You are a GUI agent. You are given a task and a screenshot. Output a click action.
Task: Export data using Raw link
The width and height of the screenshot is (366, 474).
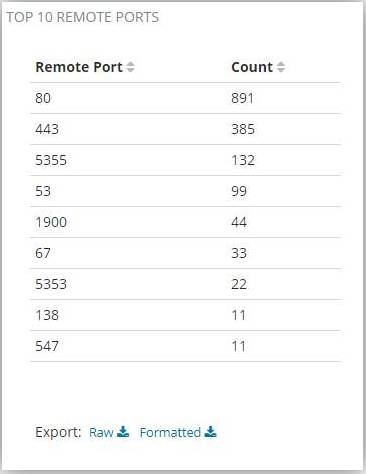pyautogui.click(x=101, y=432)
